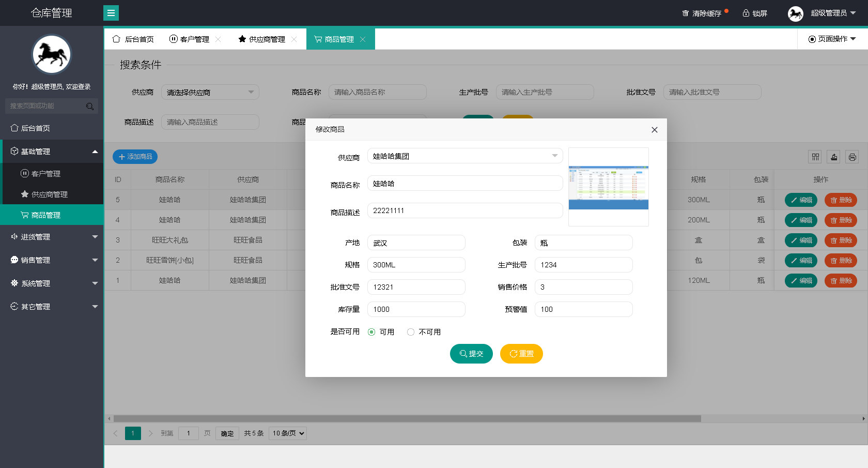The height and width of the screenshot is (468, 868).
Task: Click the 商品名称 field in dialog
Action: coord(465,184)
